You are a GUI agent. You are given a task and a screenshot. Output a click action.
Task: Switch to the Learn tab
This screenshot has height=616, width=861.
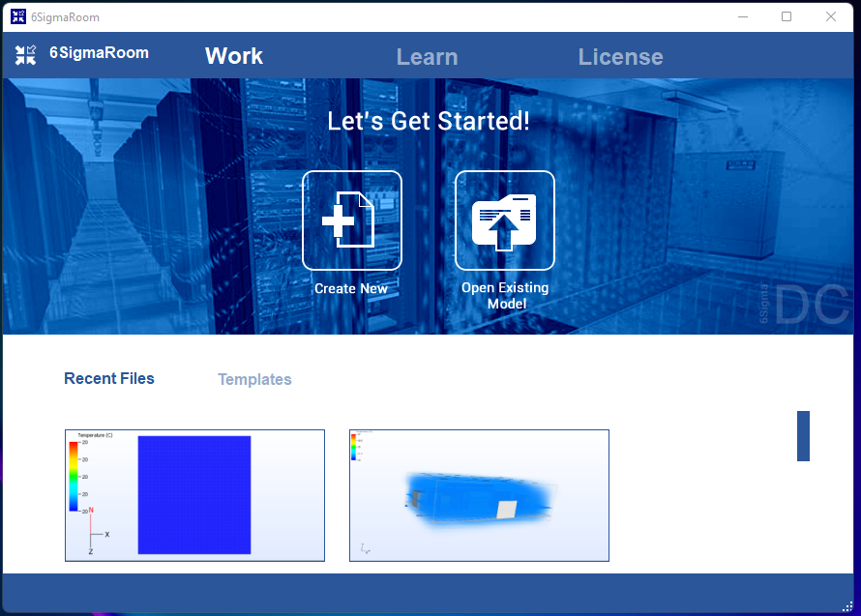pos(428,57)
